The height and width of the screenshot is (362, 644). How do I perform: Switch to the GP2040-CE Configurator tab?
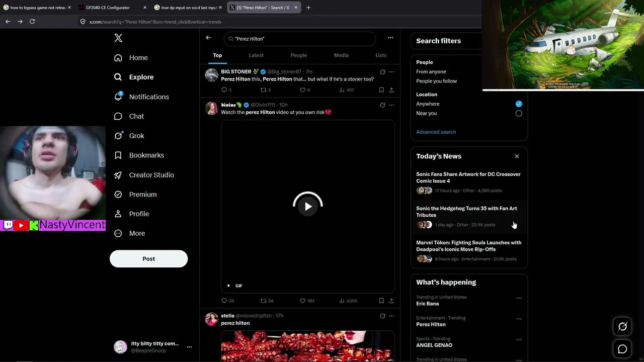(112, 8)
